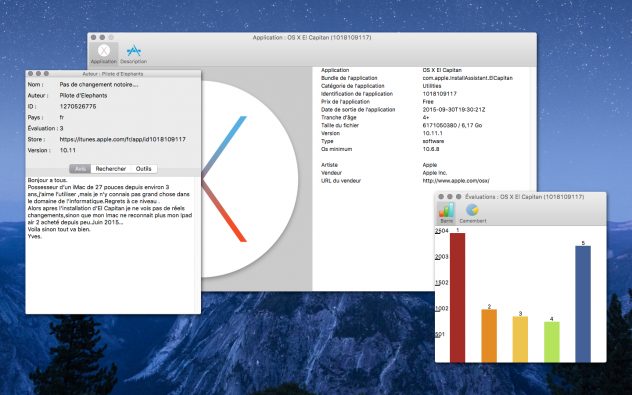
Task: Close the Auteur review window
Action: click(x=30, y=74)
